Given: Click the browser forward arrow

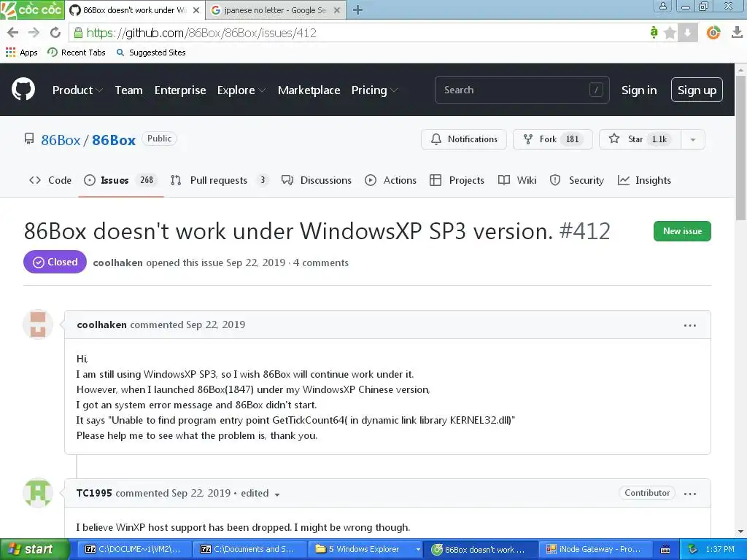Looking at the screenshot, I should pos(34,32).
